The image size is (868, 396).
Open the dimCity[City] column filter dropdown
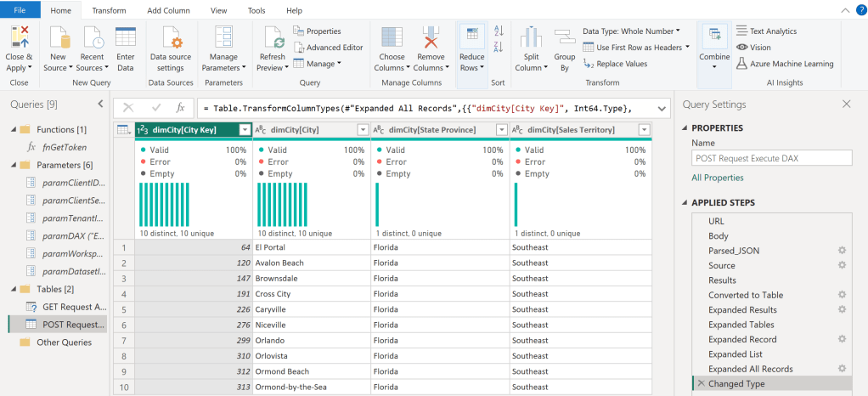pos(363,130)
